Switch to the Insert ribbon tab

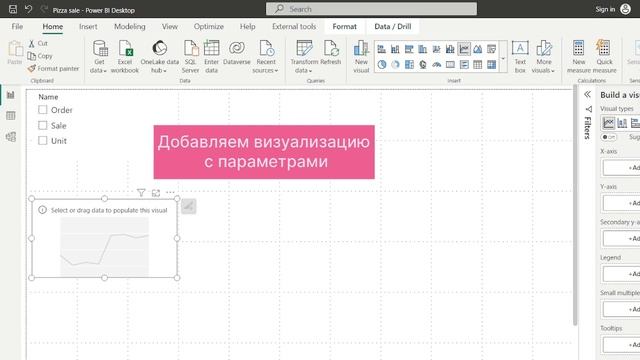point(88,27)
